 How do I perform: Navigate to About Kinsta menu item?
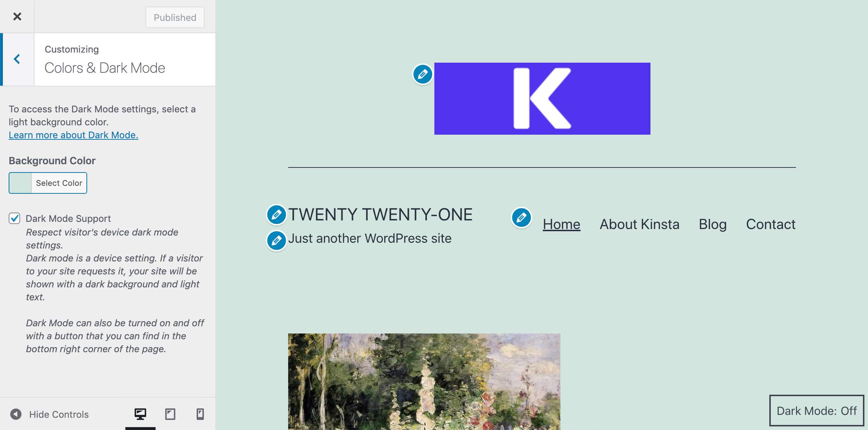pos(639,224)
